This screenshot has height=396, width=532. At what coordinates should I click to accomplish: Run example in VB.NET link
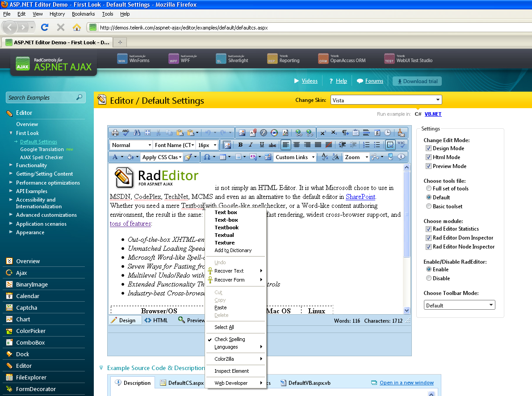433,114
